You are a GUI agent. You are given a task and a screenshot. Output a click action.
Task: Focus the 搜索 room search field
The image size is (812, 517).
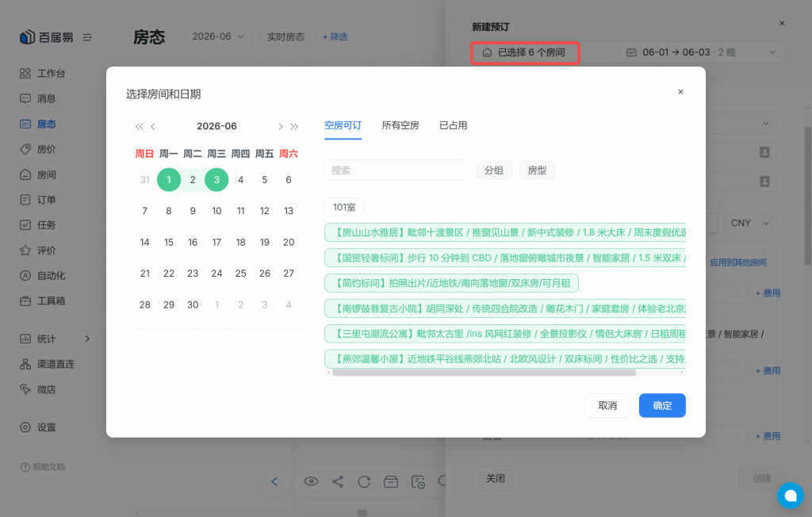click(396, 170)
